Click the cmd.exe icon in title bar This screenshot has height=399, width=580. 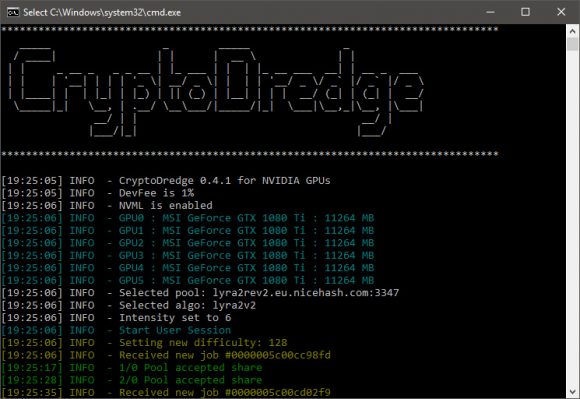[x=13, y=12]
